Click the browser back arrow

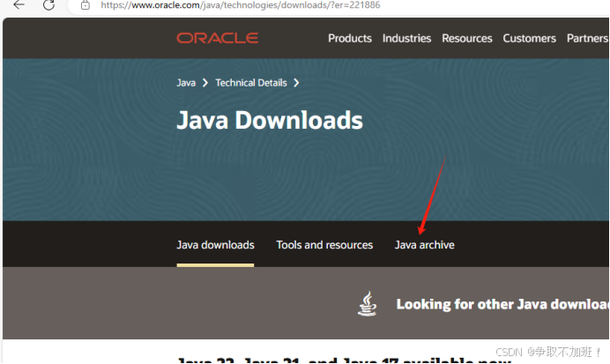click(x=19, y=4)
